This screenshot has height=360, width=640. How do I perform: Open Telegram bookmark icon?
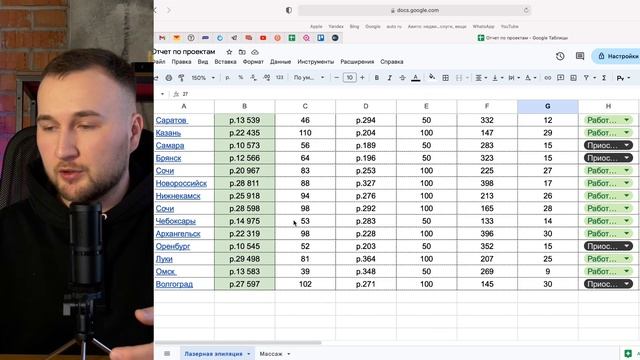[234, 38]
